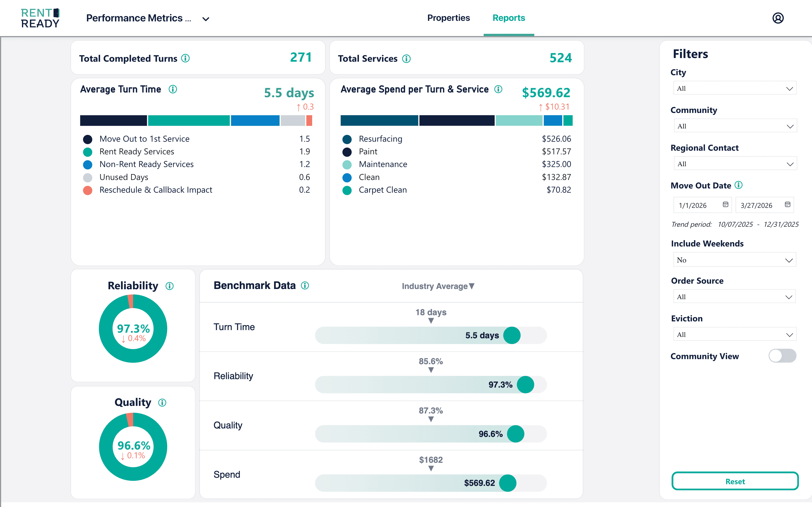View the Average Spend per Turn info icon
The width and height of the screenshot is (812, 507).
(x=498, y=89)
